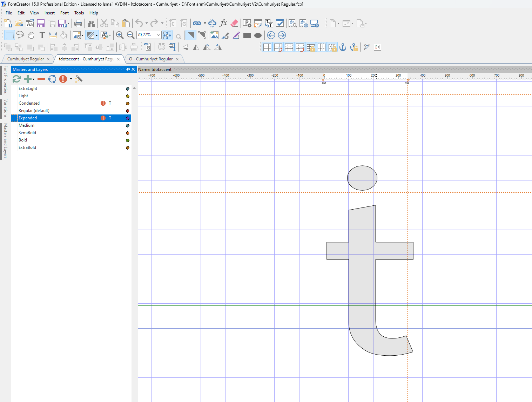This screenshot has height=402, width=532.
Task: Print using the printer icon
Action: click(78, 24)
